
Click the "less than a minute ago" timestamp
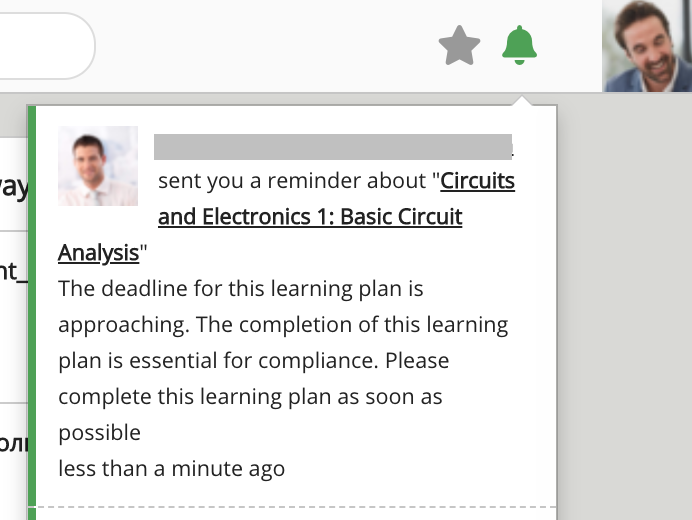(x=171, y=468)
